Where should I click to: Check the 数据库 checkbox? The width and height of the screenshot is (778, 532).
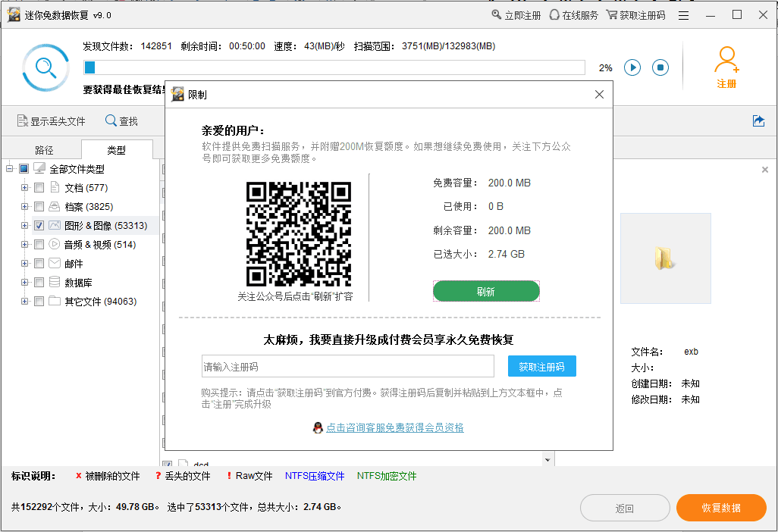click(x=39, y=282)
